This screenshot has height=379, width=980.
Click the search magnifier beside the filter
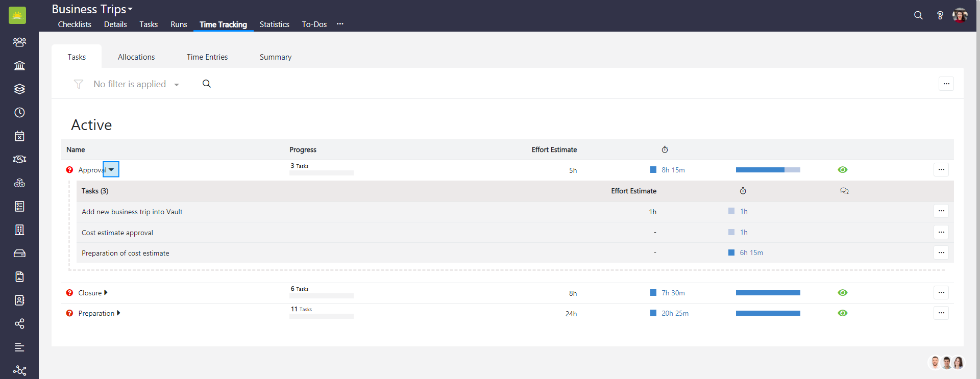207,84
